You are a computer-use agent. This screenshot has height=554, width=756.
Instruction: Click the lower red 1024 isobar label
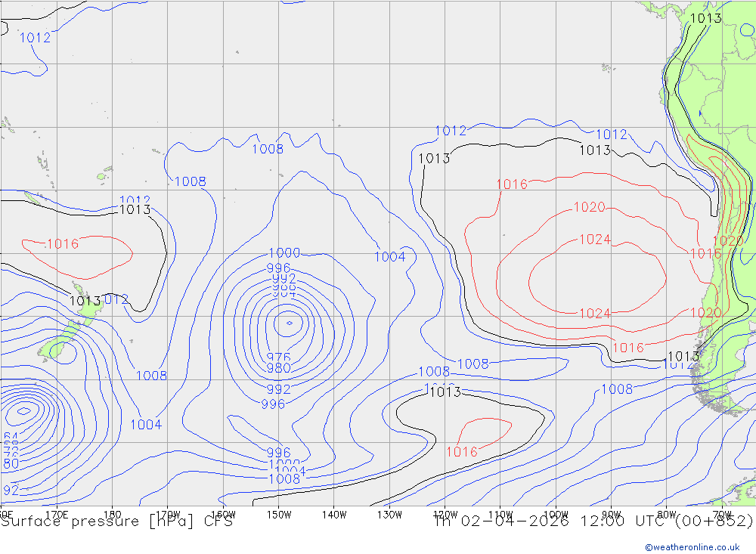click(595, 314)
